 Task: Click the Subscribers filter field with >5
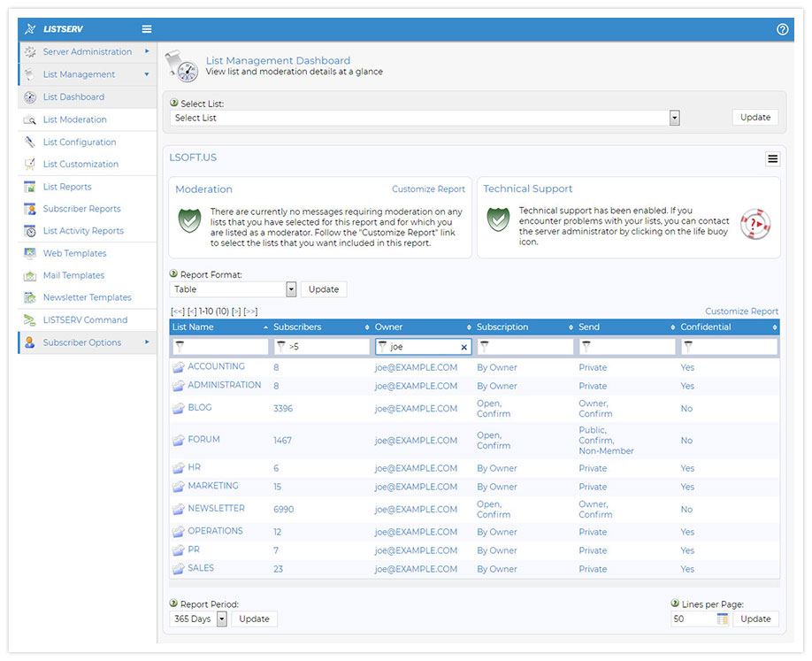click(321, 347)
